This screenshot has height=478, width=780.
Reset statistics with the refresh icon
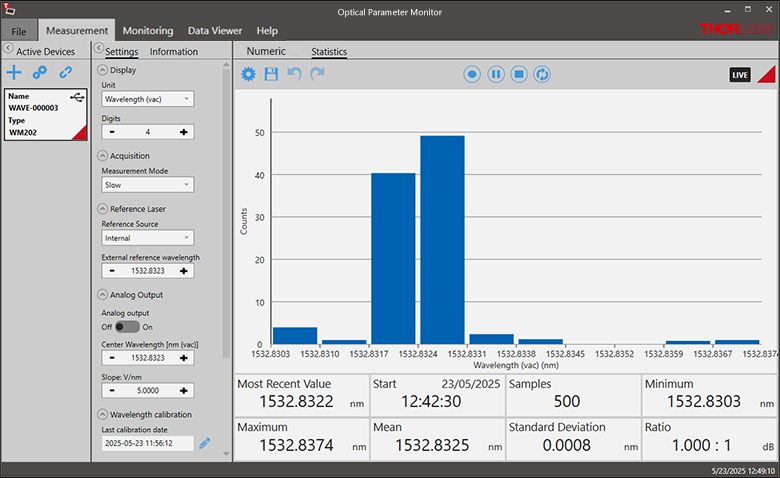pos(542,74)
